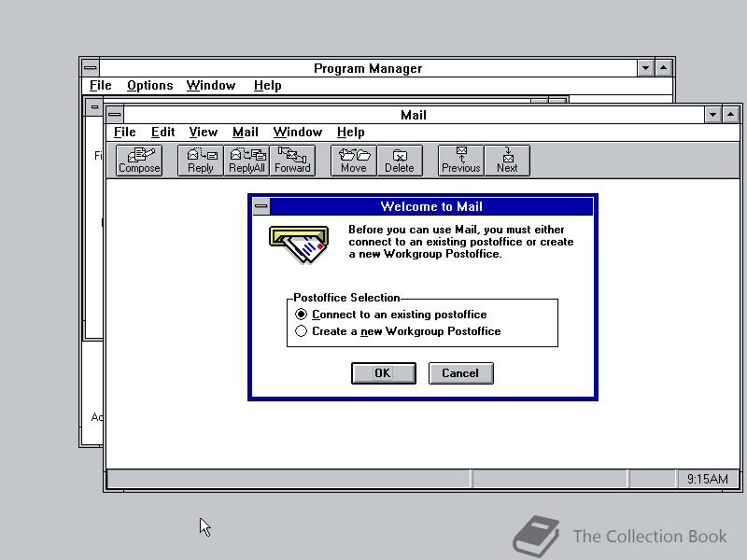Dismiss the dialog with Cancel
The width and height of the screenshot is (747, 560).
tap(460, 372)
